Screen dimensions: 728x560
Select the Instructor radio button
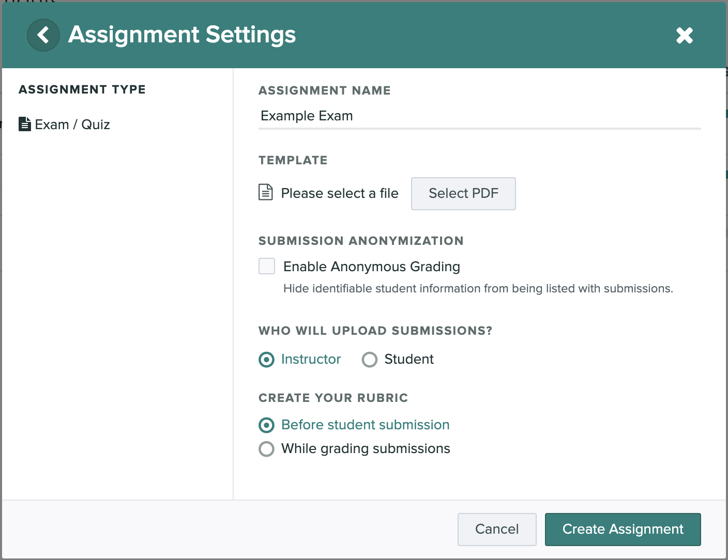[x=266, y=360]
